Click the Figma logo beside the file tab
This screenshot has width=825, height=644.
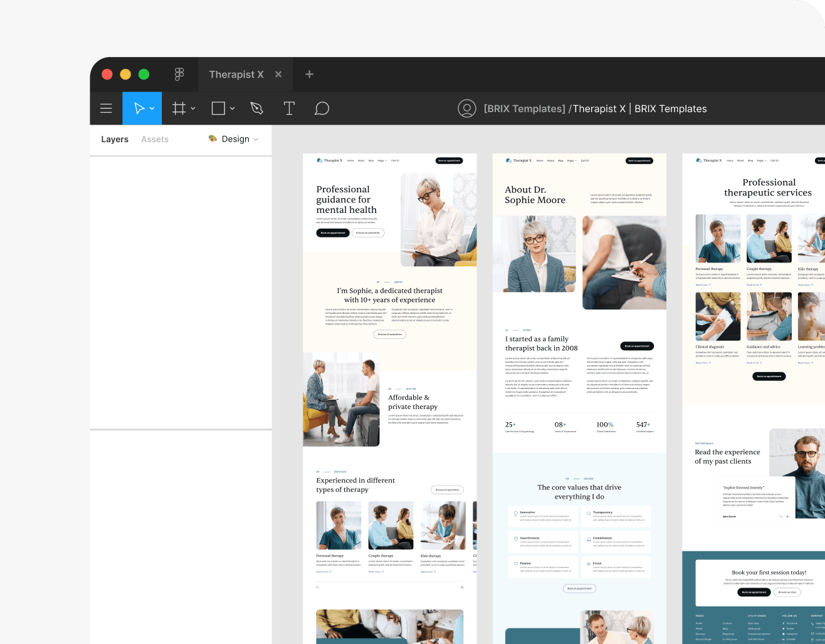coord(180,74)
